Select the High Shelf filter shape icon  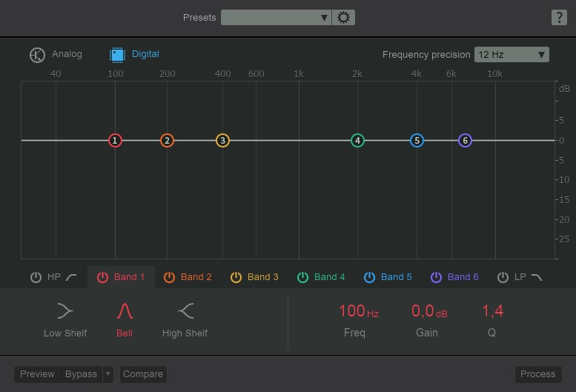pos(185,310)
